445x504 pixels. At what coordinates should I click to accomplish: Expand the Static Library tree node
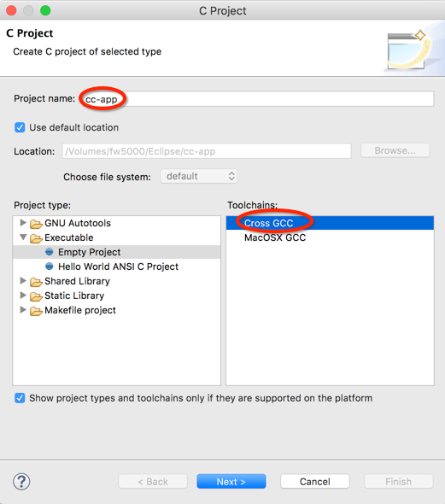[23, 295]
